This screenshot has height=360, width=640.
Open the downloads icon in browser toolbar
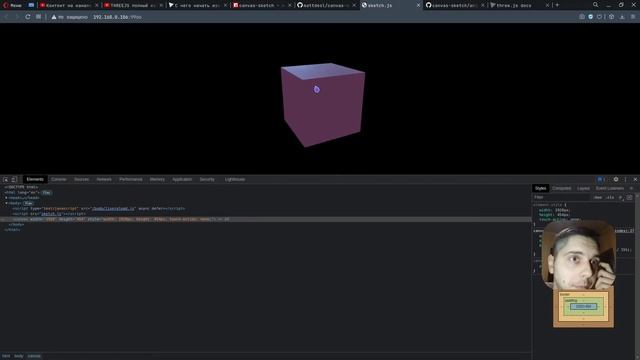[x=622, y=17]
